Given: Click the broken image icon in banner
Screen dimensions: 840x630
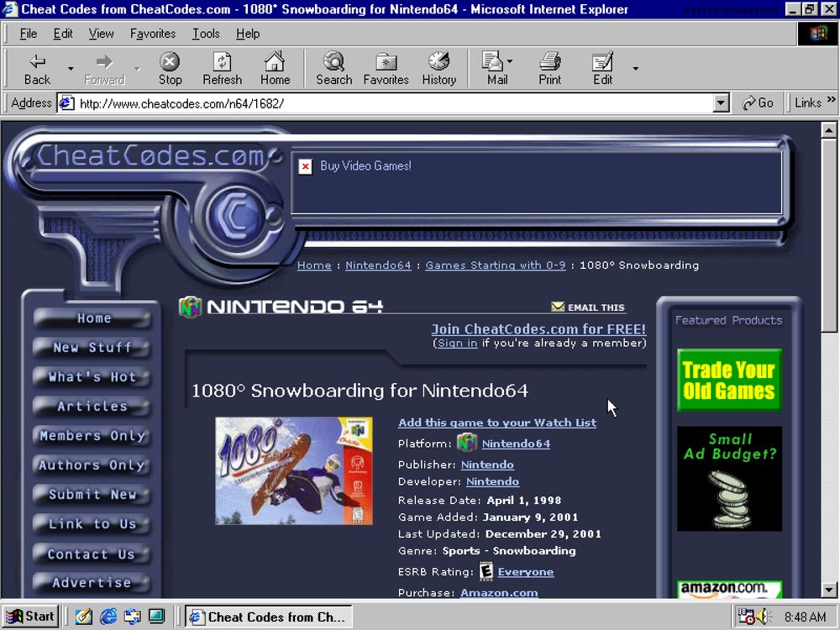Looking at the screenshot, I should click(x=305, y=166).
